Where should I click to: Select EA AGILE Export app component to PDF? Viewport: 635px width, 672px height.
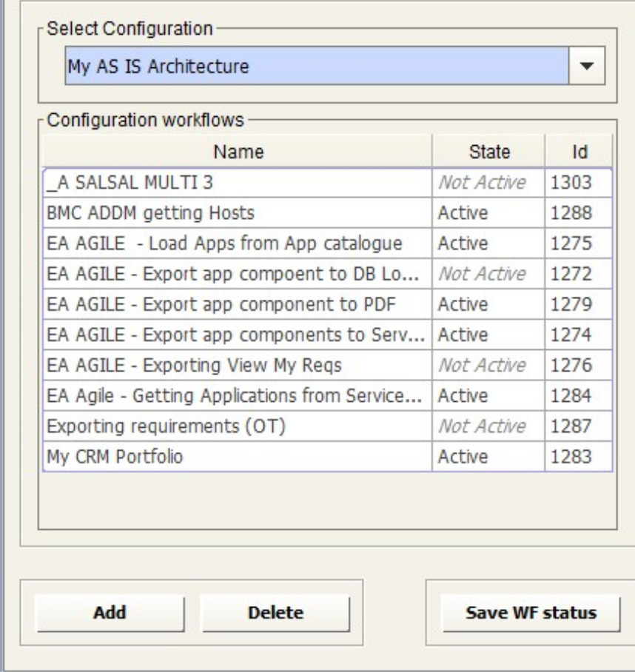pyautogui.click(x=238, y=305)
